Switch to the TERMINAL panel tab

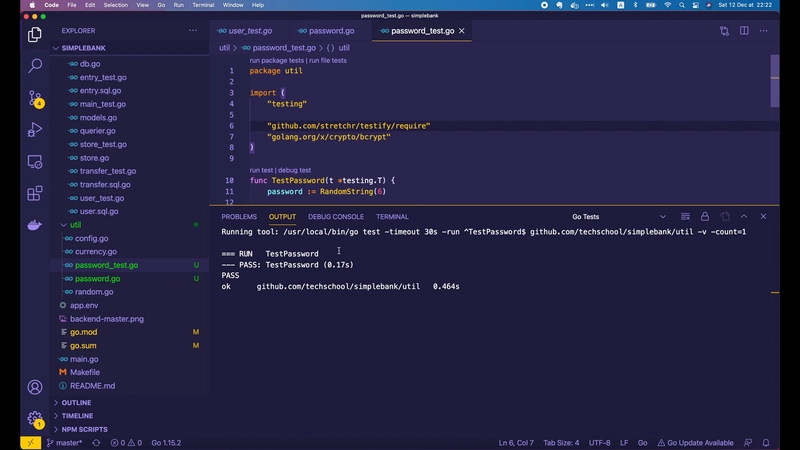(x=392, y=216)
